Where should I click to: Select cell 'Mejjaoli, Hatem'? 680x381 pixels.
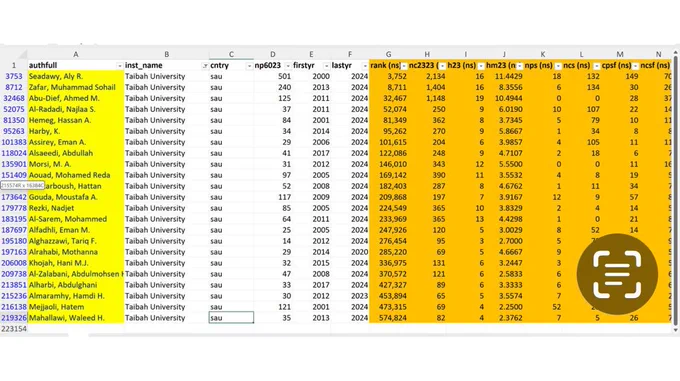[76, 307]
